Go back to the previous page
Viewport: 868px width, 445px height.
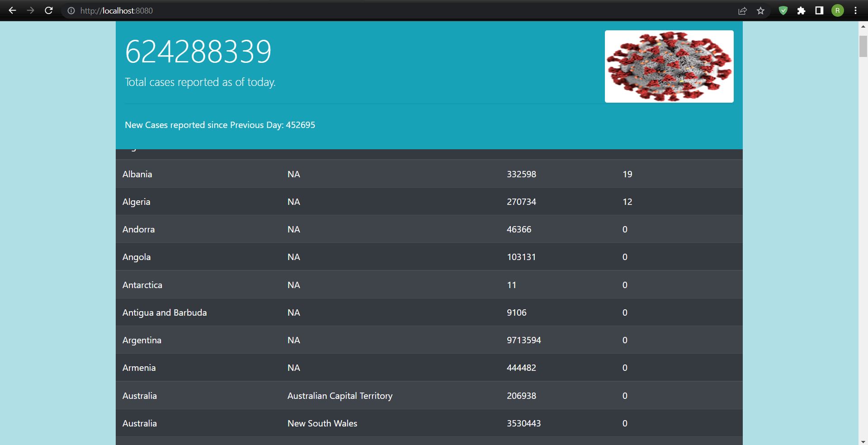(x=12, y=10)
